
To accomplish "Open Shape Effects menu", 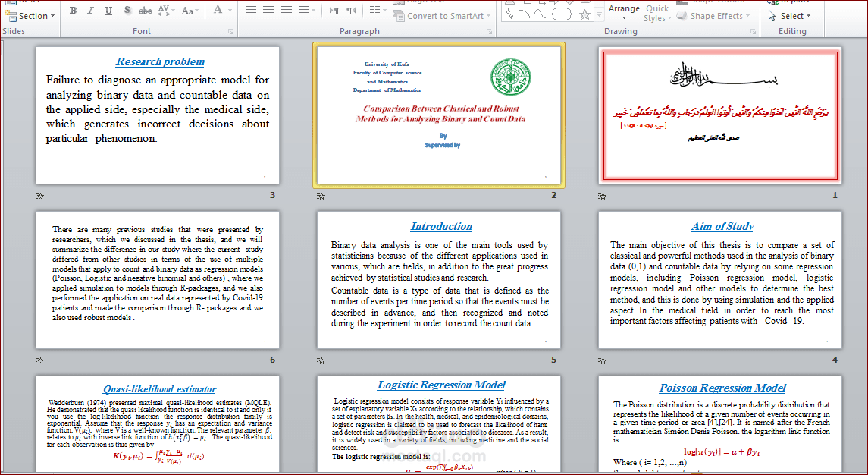I will pos(713,16).
